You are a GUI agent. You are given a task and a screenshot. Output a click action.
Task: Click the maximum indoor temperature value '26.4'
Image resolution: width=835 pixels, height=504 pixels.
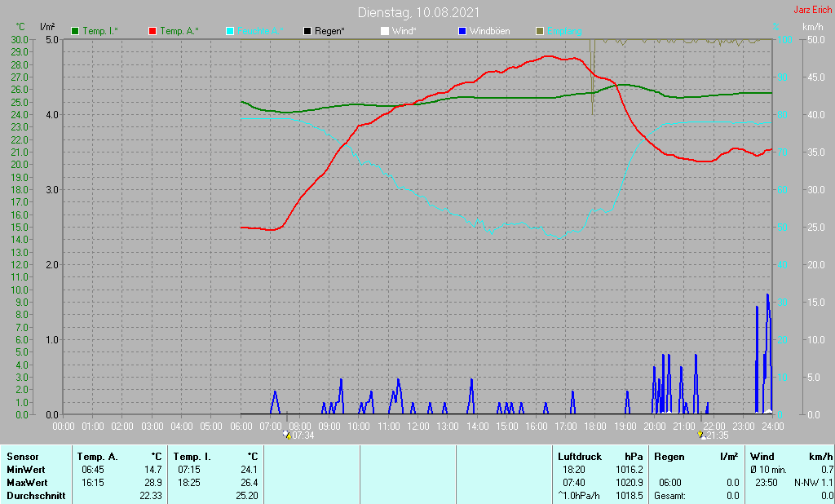click(249, 482)
